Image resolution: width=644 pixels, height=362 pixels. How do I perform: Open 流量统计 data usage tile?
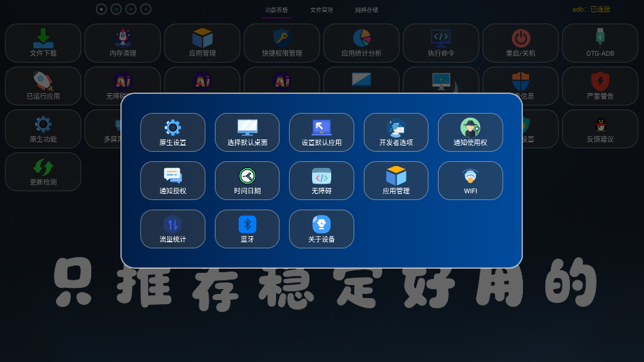[x=173, y=229]
